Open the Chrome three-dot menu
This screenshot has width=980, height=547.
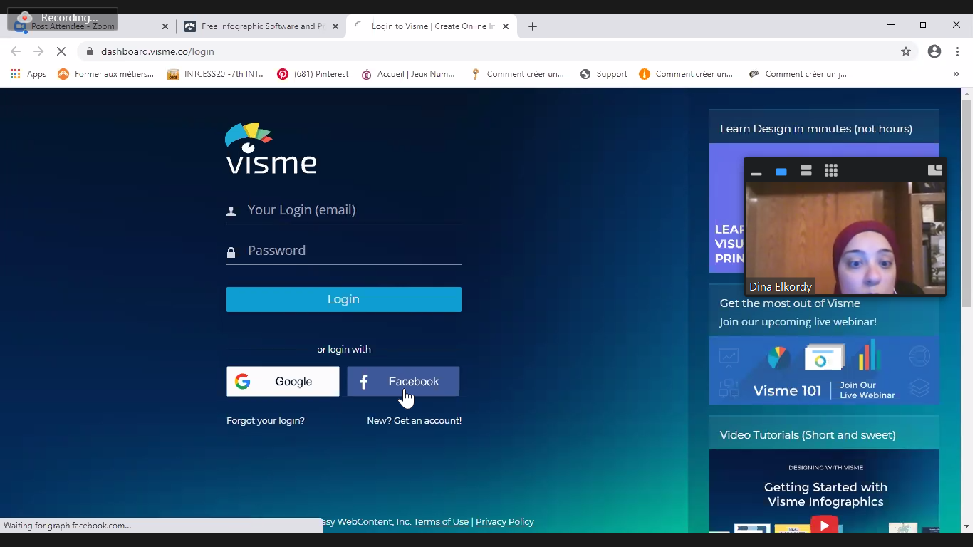click(958, 51)
